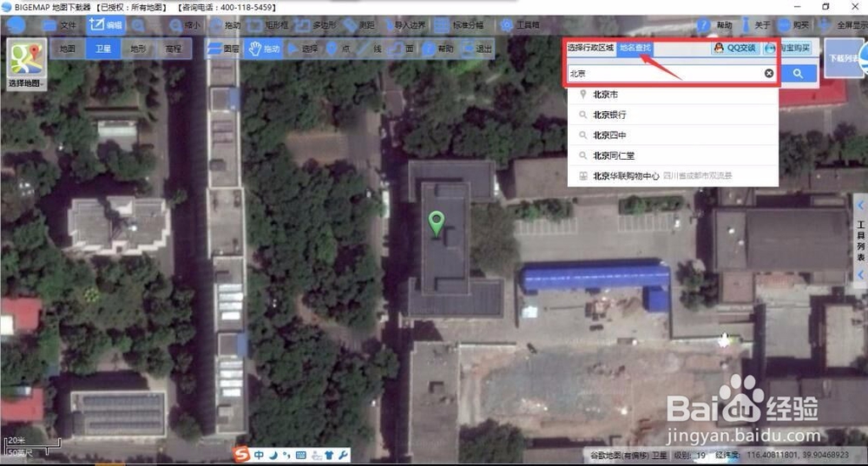The image size is (868, 466).
Task: Click the 退出 exit editing button
Action: [x=477, y=49]
